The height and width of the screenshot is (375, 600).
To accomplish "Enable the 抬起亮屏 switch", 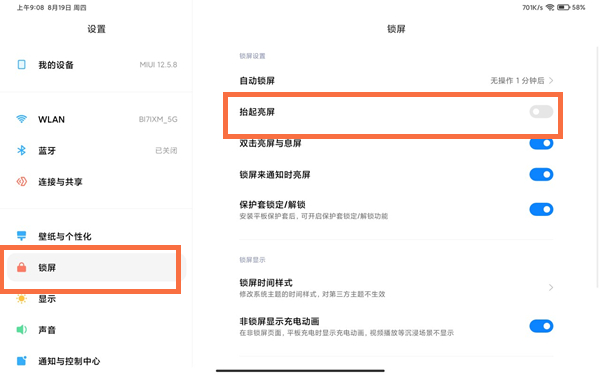I will [541, 112].
